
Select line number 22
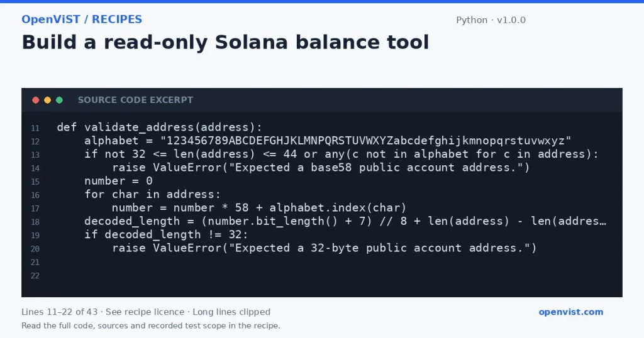coord(35,276)
